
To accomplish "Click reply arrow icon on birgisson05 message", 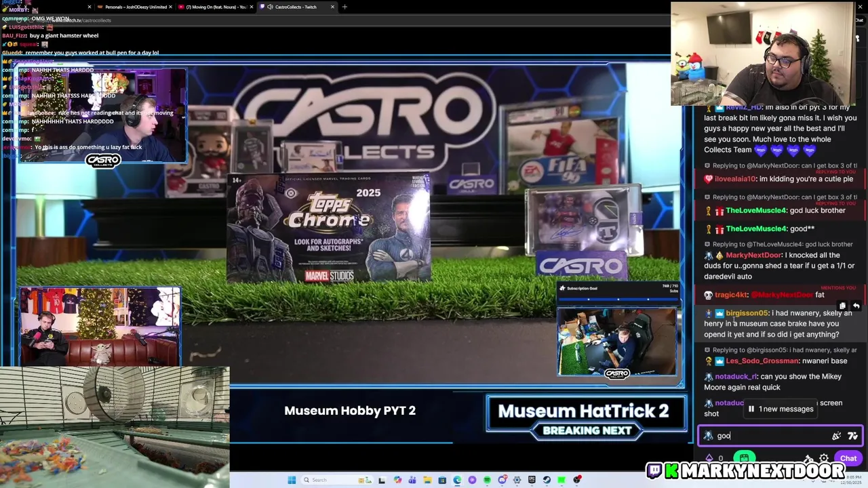I will tap(856, 306).
